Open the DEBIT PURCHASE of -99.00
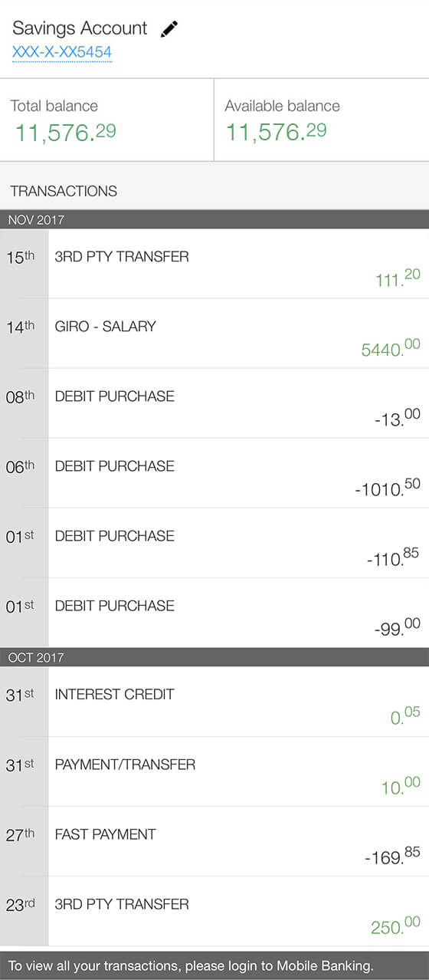The image size is (429, 980). point(215,613)
